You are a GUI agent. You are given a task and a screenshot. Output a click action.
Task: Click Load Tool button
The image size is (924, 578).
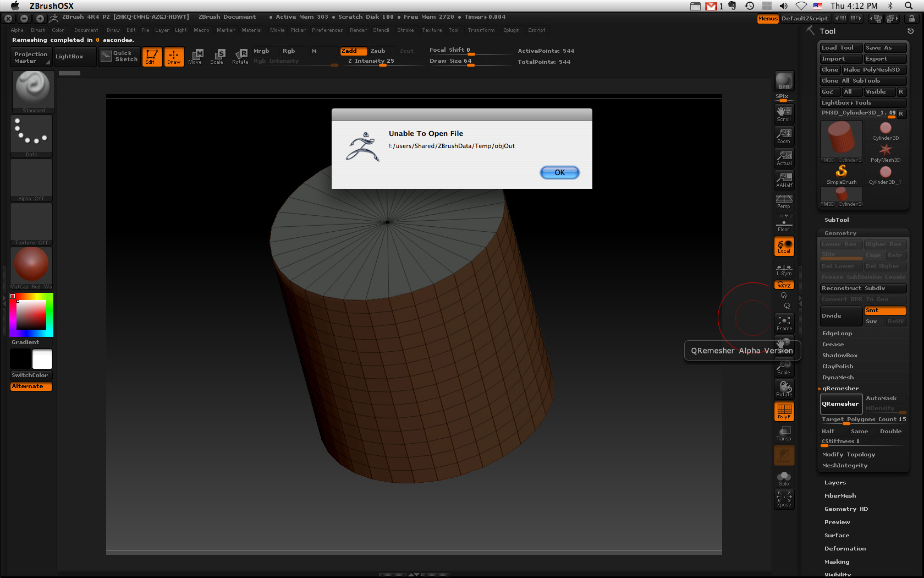pyautogui.click(x=840, y=48)
